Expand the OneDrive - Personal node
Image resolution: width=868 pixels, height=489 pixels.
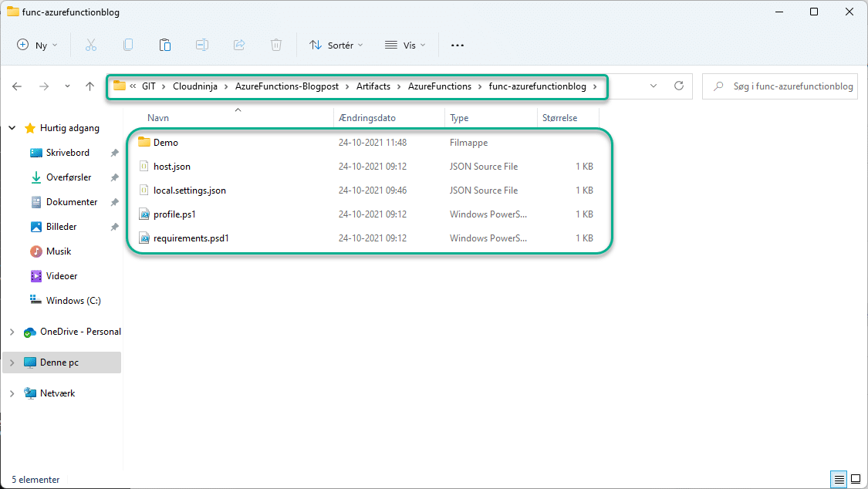(x=12, y=332)
